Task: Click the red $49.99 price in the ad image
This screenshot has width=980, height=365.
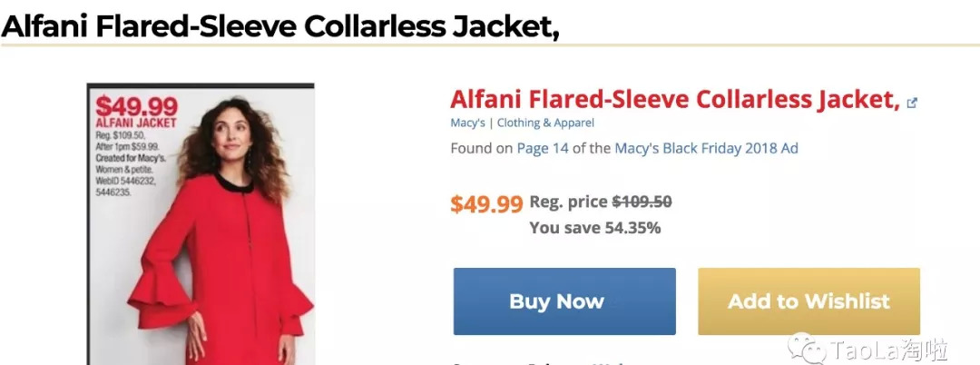Action: (x=137, y=105)
